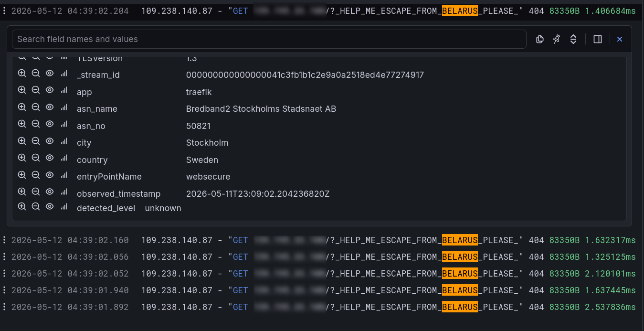The width and height of the screenshot is (644, 331).
Task: Filter for the _stream_id value
Action: click(21, 73)
